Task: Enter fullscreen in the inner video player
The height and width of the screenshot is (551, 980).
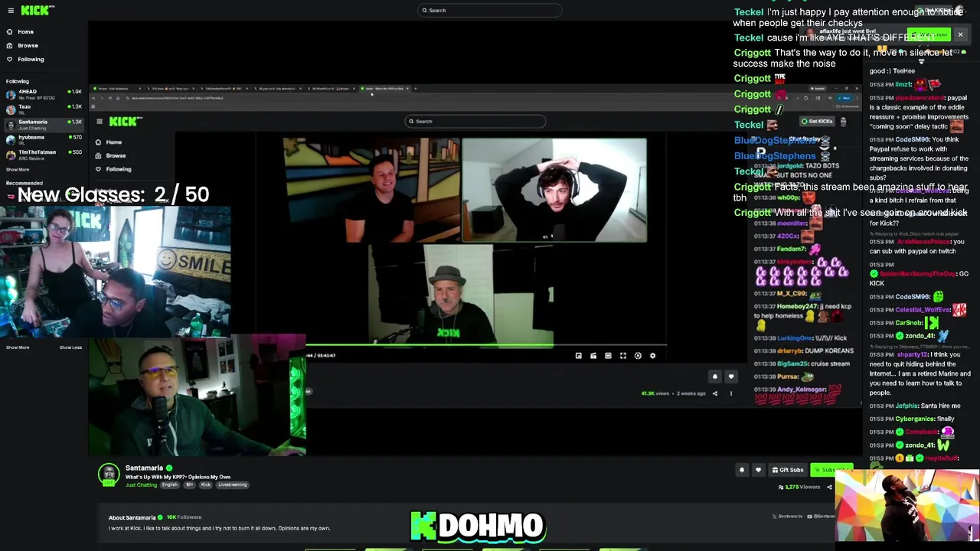Action: pos(623,356)
